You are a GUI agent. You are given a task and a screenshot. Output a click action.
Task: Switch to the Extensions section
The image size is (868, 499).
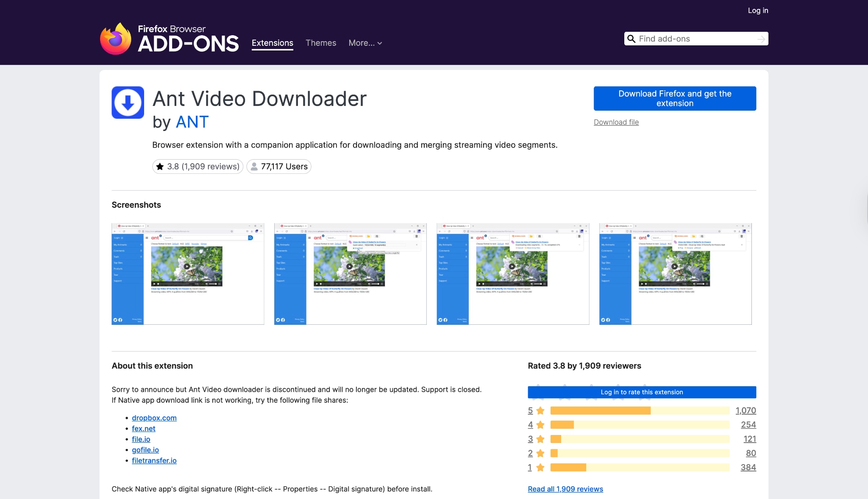click(272, 43)
